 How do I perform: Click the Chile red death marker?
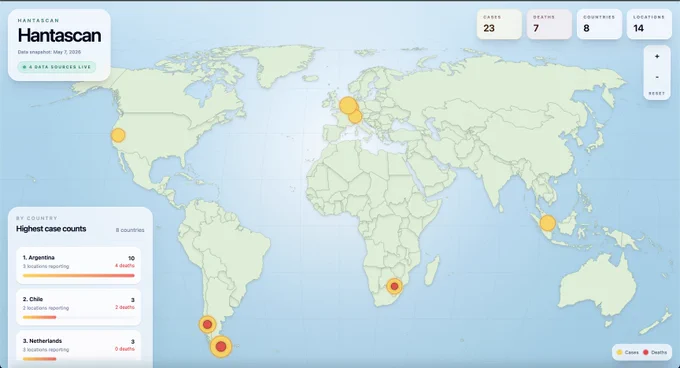tap(207, 324)
